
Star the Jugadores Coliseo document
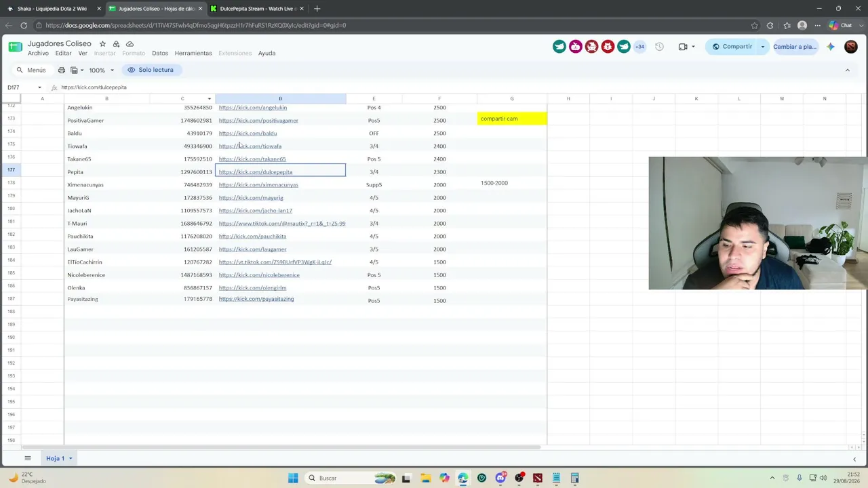coord(102,44)
